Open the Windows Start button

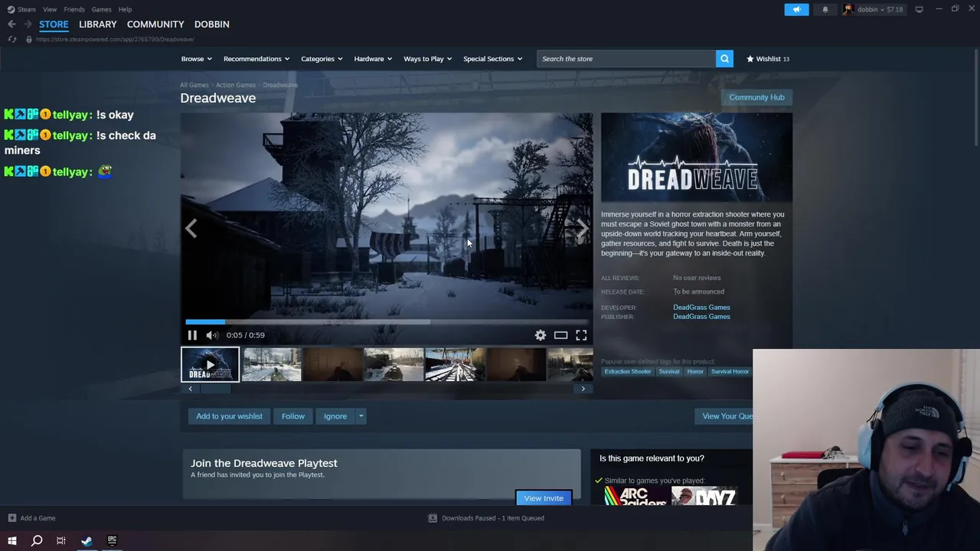click(12, 541)
